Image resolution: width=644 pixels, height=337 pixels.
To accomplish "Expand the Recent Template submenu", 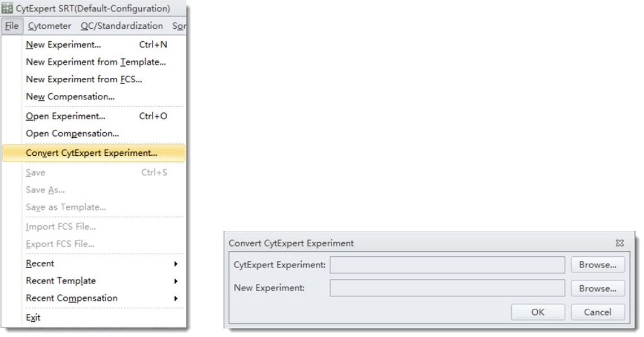I will tap(94, 281).
